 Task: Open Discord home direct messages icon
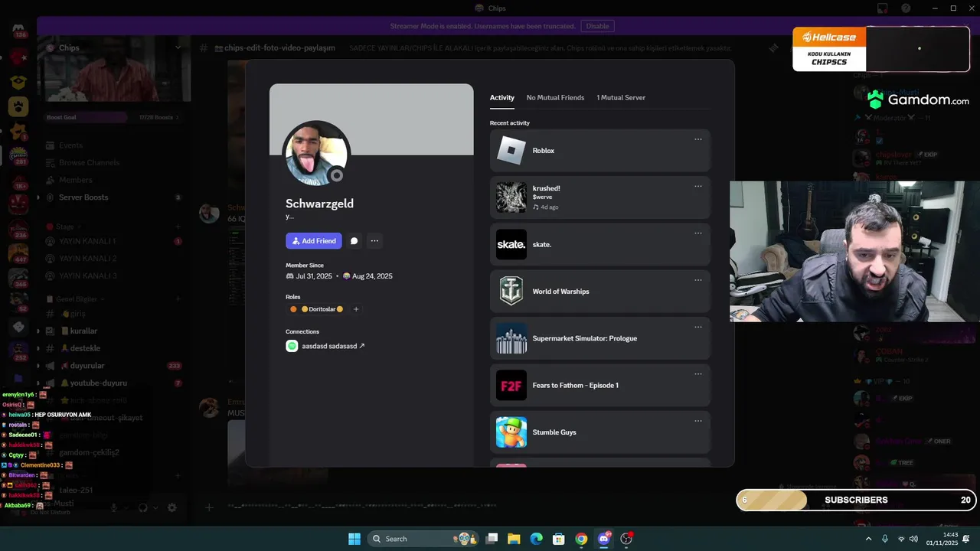(18, 31)
